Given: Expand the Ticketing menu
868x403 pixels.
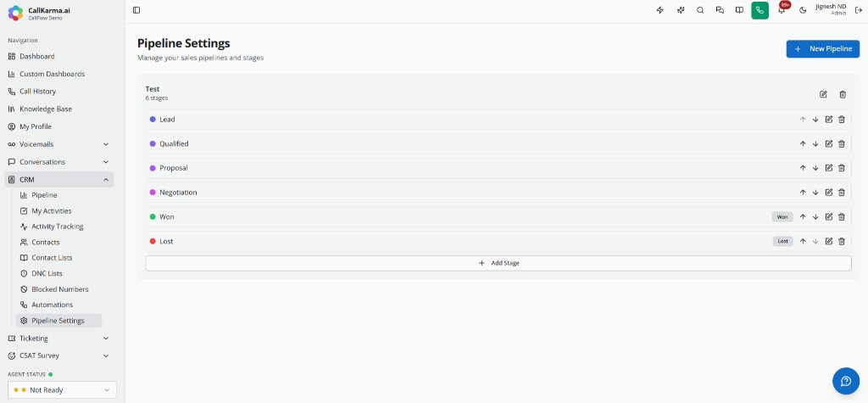Looking at the screenshot, I should pos(58,339).
